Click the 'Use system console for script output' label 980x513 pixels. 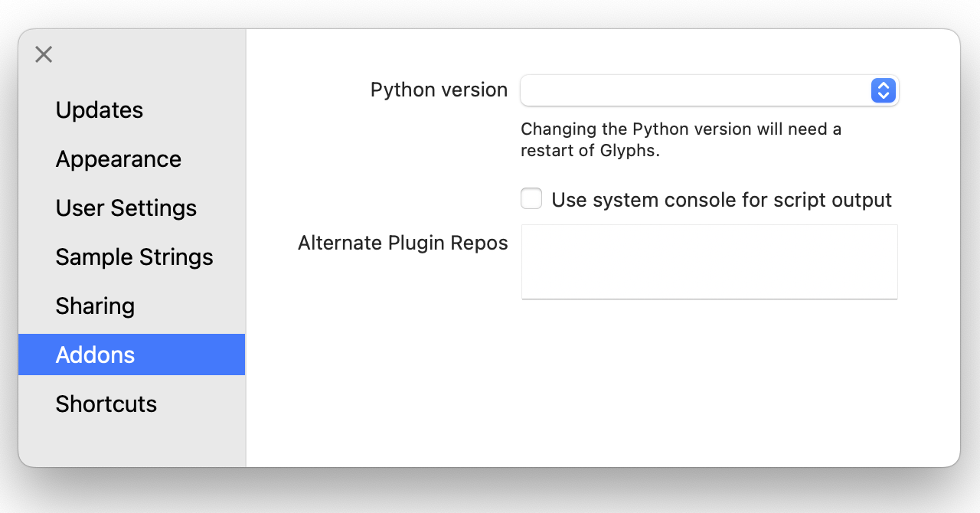(x=721, y=200)
